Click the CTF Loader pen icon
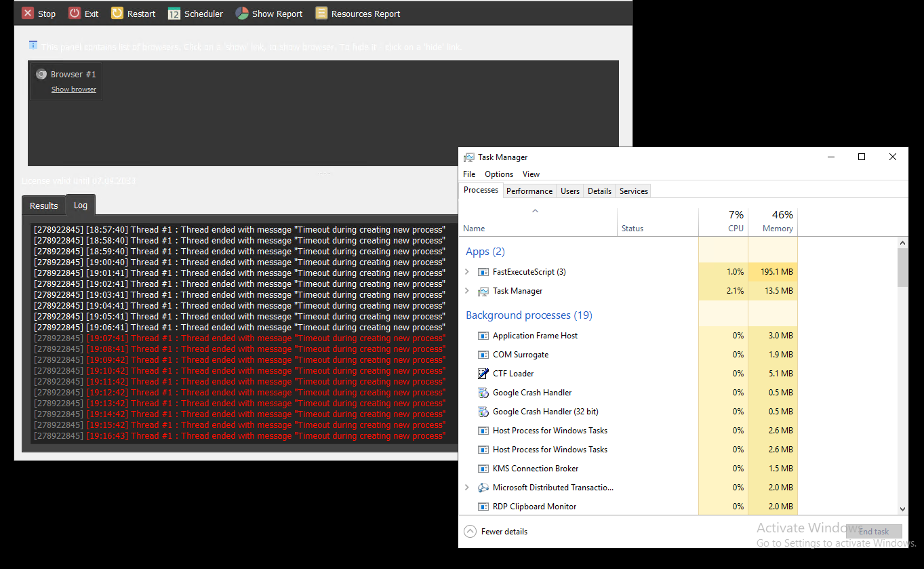This screenshot has width=924, height=569. pos(483,374)
